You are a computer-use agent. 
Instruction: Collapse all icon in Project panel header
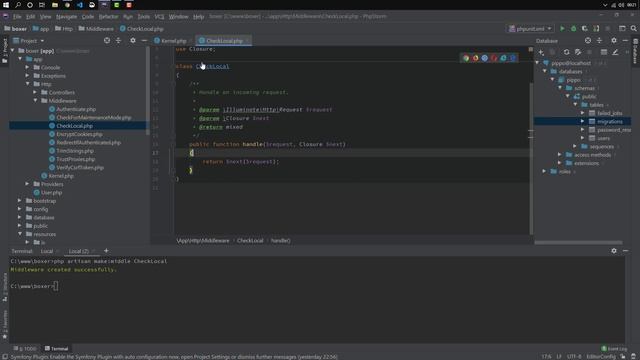[118, 40]
